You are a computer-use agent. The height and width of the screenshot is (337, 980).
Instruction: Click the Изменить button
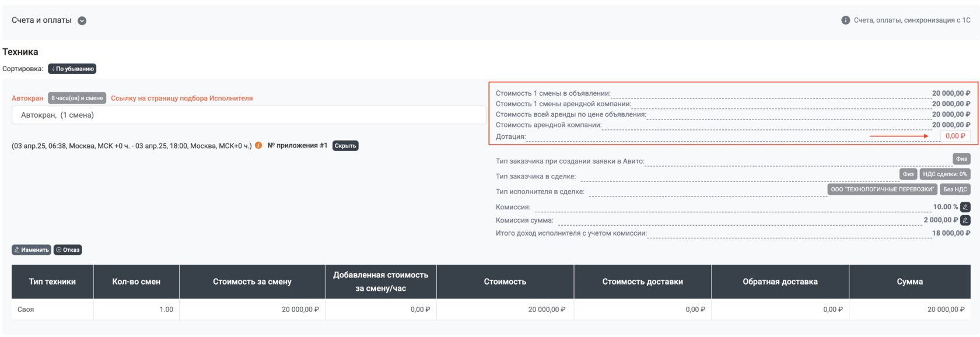click(32, 250)
